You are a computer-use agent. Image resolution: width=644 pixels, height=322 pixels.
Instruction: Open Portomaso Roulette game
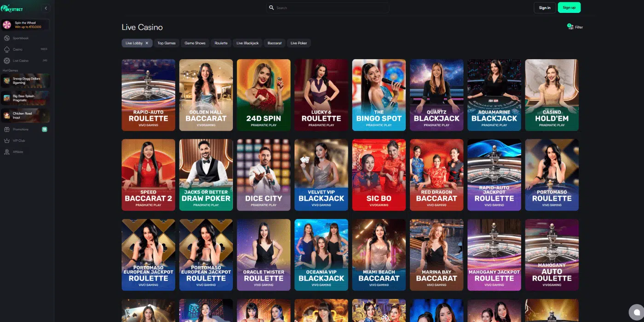click(x=552, y=175)
